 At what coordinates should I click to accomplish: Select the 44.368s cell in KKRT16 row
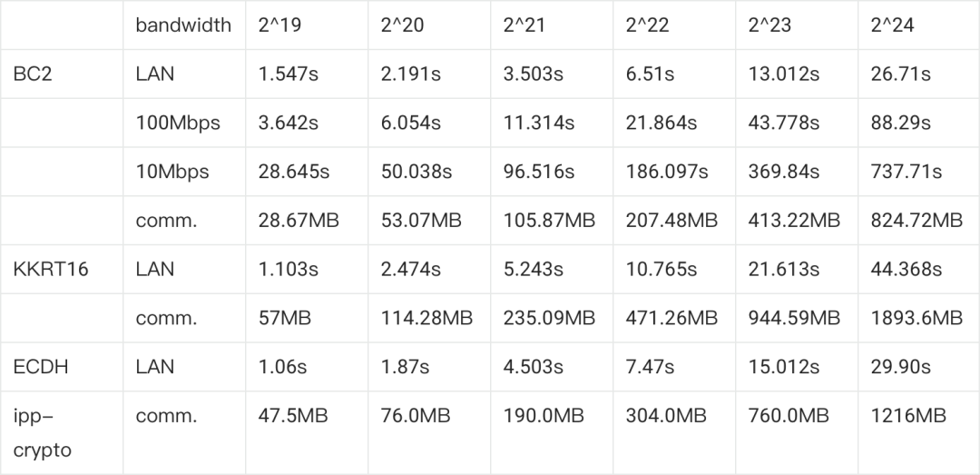point(906,269)
